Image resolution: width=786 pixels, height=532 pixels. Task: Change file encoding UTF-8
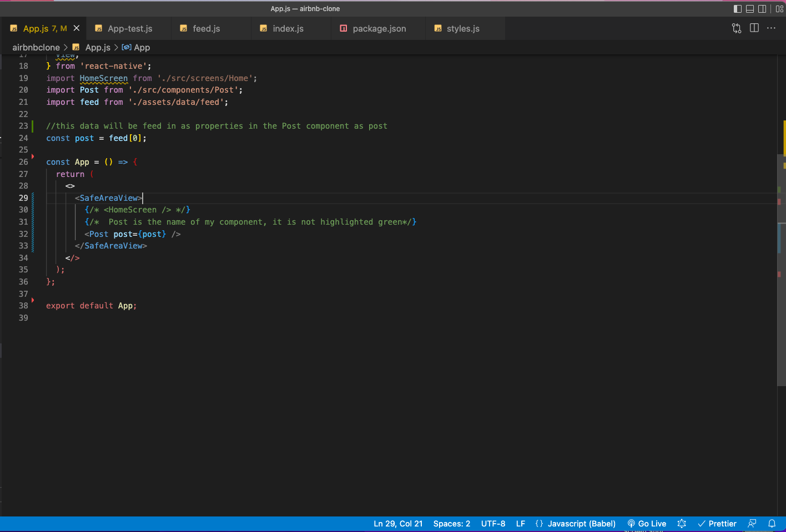[x=493, y=524]
